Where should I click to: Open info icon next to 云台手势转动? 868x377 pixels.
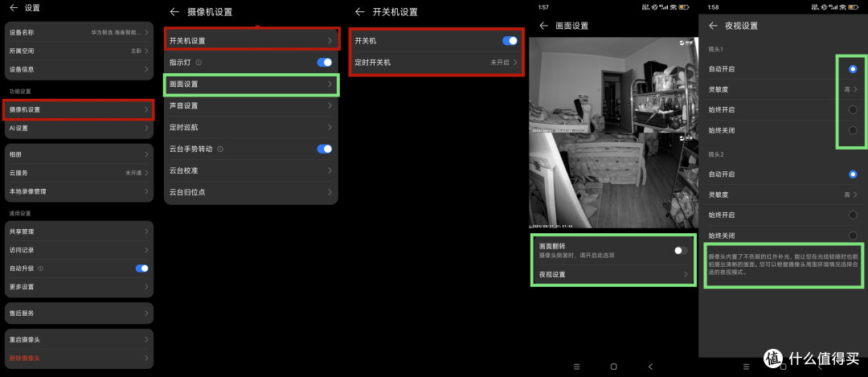tap(220, 149)
